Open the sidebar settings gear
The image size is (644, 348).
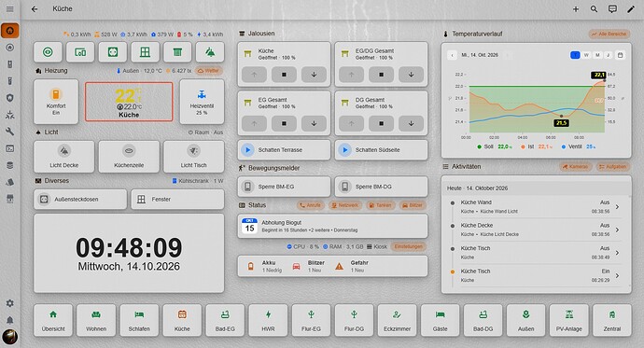(x=10, y=303)
